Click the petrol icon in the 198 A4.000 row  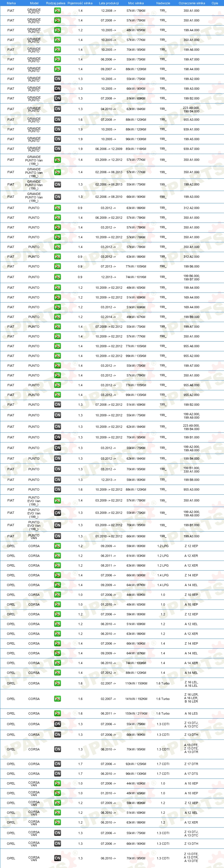[x=58, y=69]
